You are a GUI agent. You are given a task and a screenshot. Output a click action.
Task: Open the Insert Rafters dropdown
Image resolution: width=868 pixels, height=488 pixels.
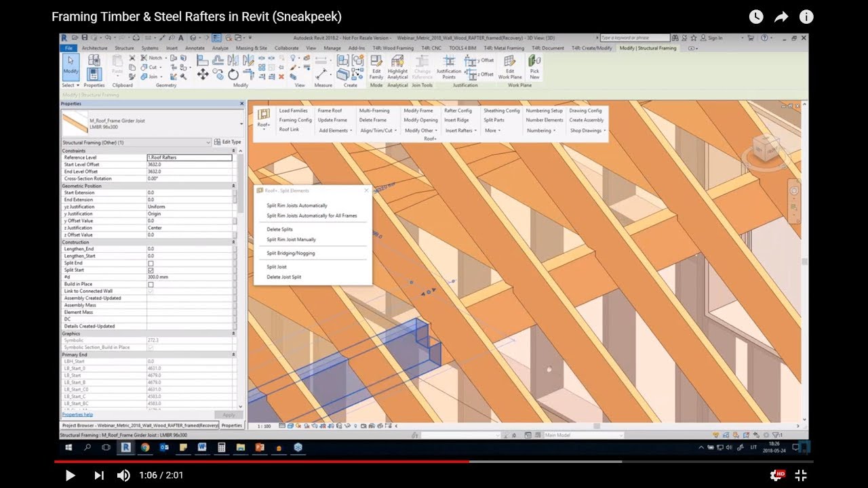click(x=460, y=130)
